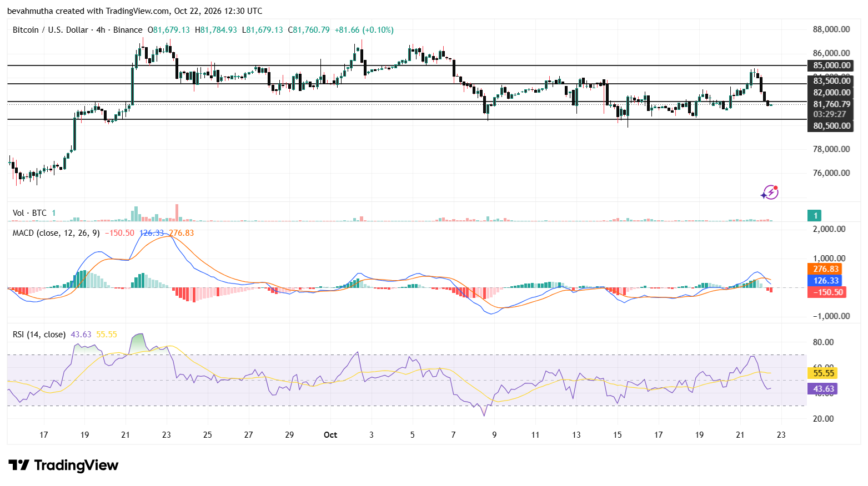
Task: Click the 78,000.00 price axis label
Action: point(831,149)
